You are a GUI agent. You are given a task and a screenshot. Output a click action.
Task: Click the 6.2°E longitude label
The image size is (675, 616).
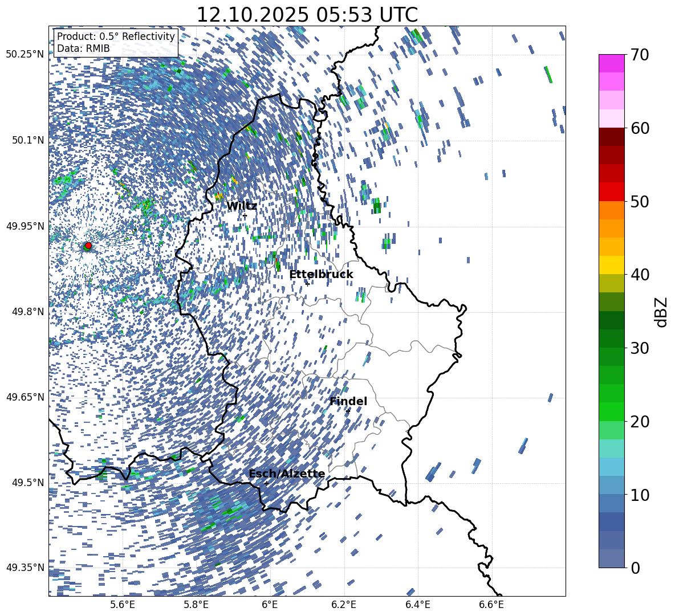[344, 605]
